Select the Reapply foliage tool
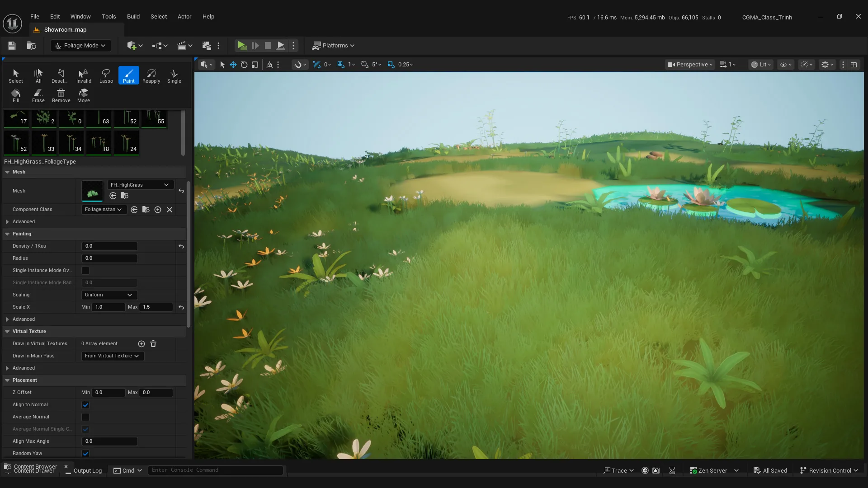This screenshot has width=868, height=488. (151, 75)
